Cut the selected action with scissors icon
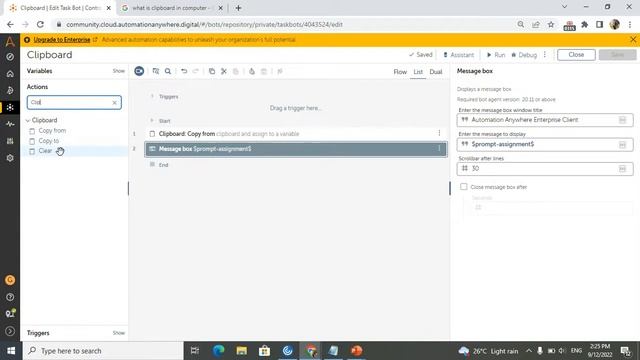Image resolution: width=640 pixels, height=360 pixels. click(224, 71)
